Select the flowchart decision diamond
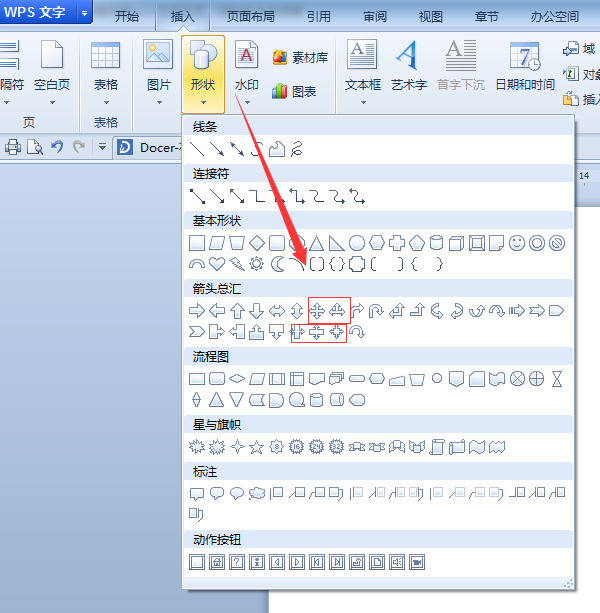The width and height of the screenshot is (600, 613). pyautogui.click(x=237, y=378)
